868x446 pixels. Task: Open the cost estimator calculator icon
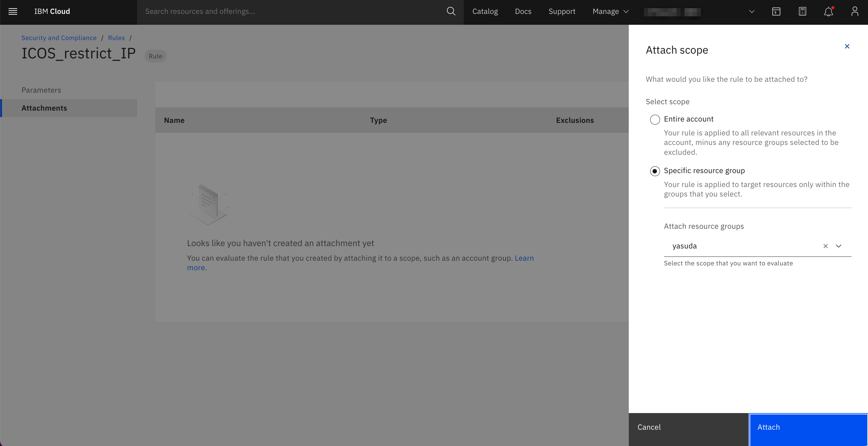pyautogui.click(x=802, y=12)
